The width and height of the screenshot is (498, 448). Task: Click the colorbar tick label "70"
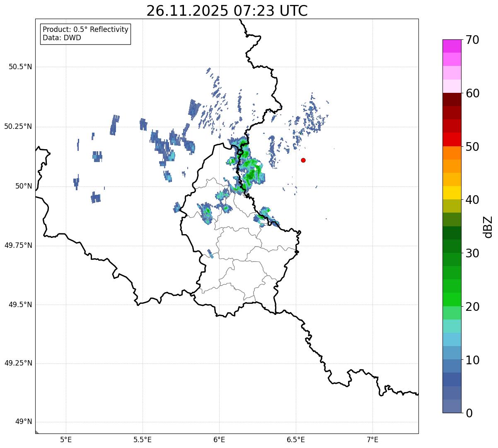pyautogui.click(x=472, y=40)
